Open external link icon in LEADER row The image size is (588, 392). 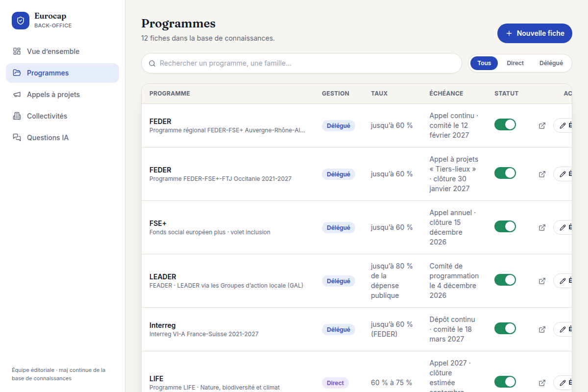click(x=542, y=281)
